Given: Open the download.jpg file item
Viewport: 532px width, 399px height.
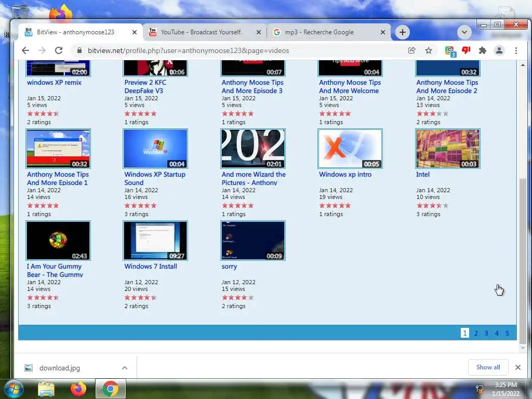Looking at the screenshot, I should [59, 368].
